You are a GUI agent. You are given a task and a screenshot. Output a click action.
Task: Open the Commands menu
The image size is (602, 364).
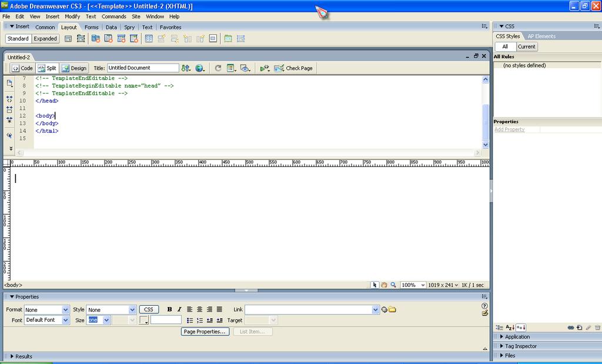[113, 16]
